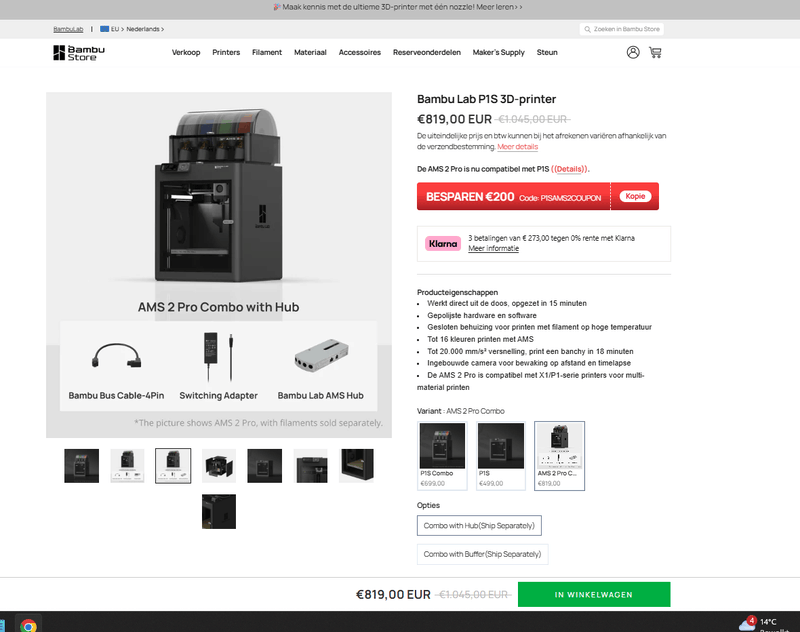The image size is (800, 632).
Task: Click the IN WINKELWAGEN button
Action: click(594, 594)
